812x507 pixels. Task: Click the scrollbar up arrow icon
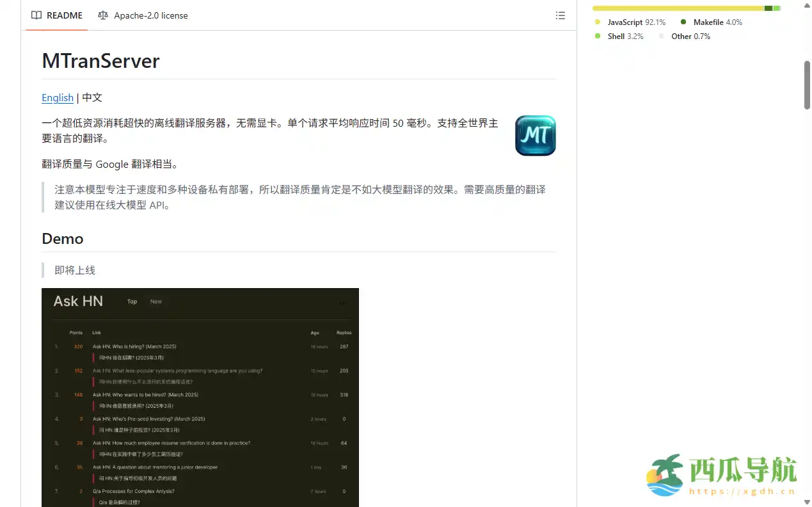806,5
